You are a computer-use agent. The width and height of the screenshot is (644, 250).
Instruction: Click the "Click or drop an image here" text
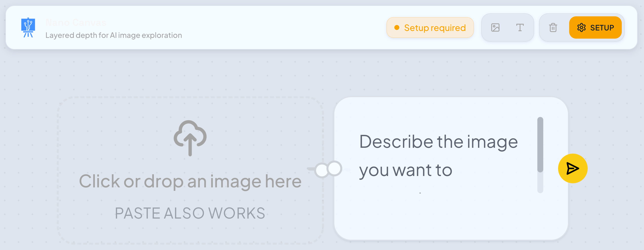click(190, 181)
